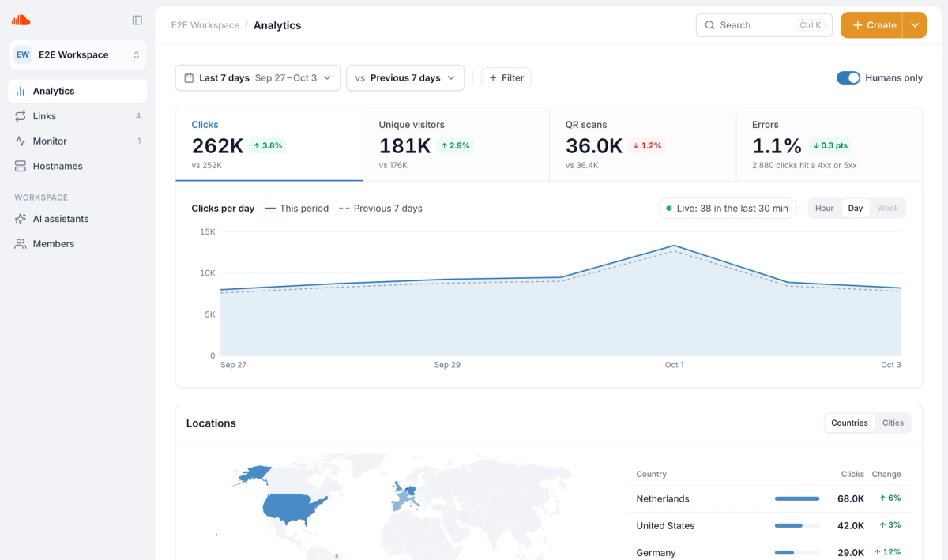Click the SoundCloud logo icon
Screen dimensions: 948x560
[x=21, y=20]
